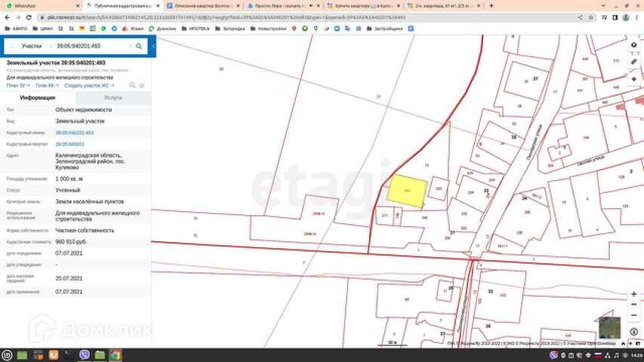The width and height of the screenshot is (644, 362).
Task: Switch to the Услуги tab
Action: tap(112, 97)
